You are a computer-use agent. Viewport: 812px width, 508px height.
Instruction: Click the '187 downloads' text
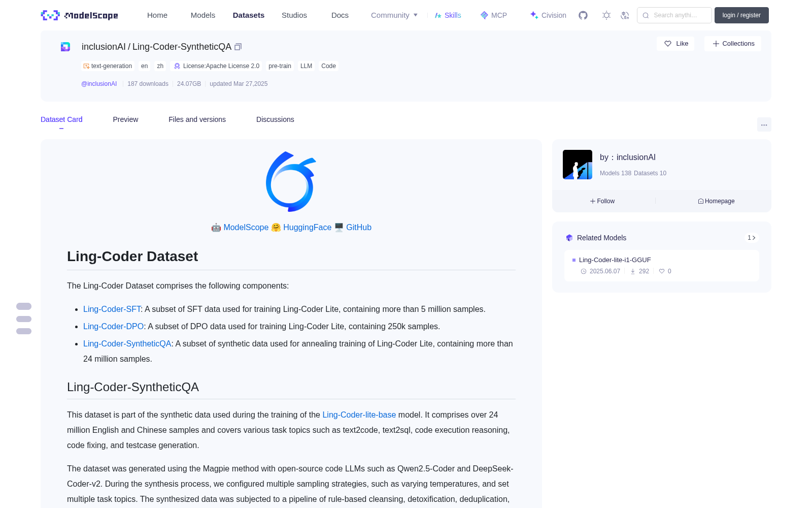(148, 84)
